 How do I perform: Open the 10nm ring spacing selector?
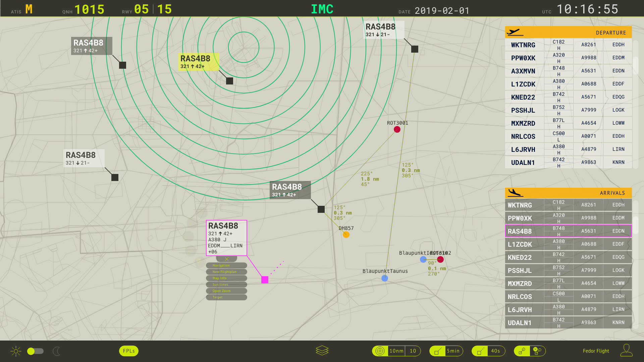tap(396, 351)
